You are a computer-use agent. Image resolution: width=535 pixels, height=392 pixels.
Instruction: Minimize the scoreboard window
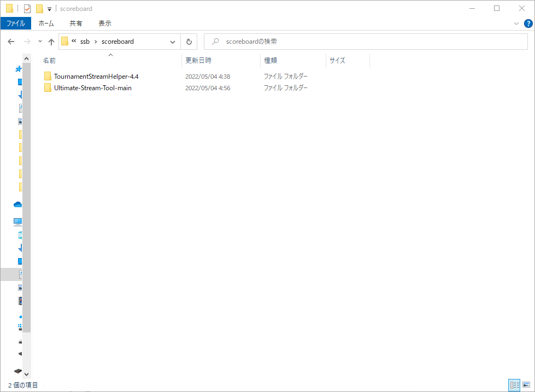pyautogui.click(x=472, y=9)
